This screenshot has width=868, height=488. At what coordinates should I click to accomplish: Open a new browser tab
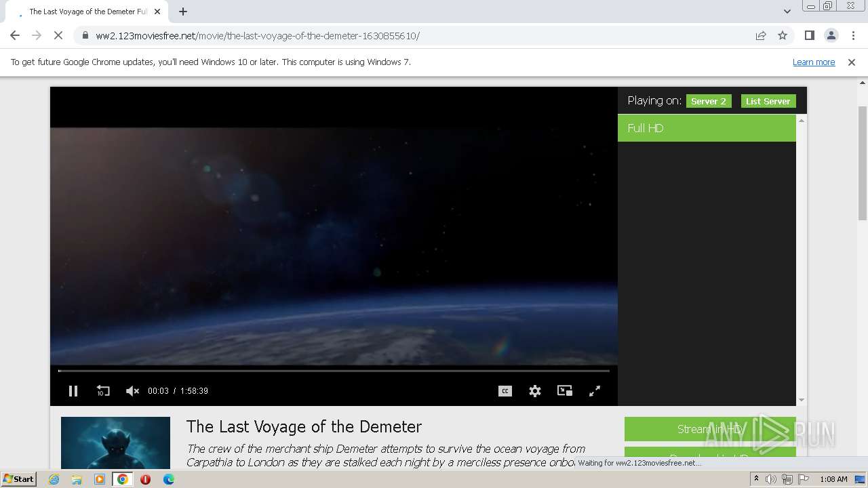coord(183,12)
